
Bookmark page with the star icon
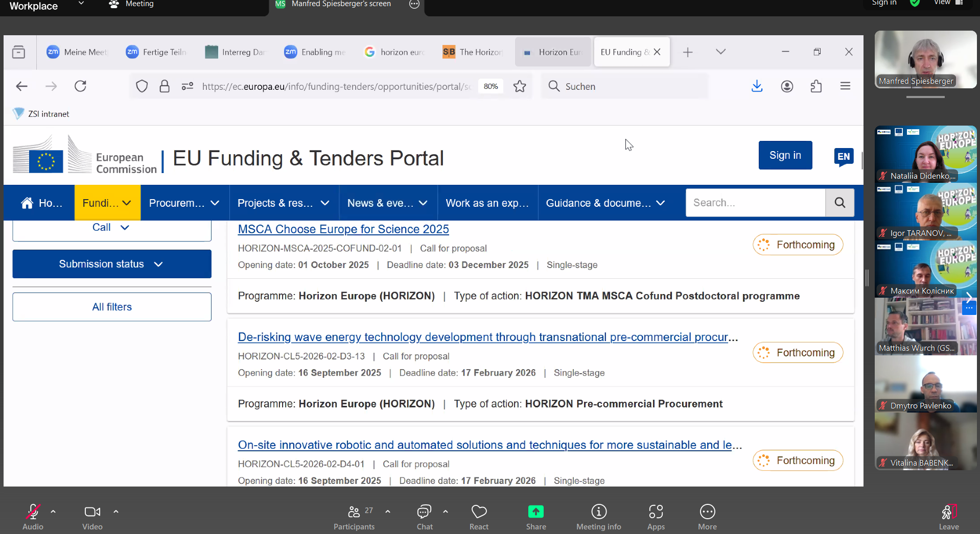520,86
